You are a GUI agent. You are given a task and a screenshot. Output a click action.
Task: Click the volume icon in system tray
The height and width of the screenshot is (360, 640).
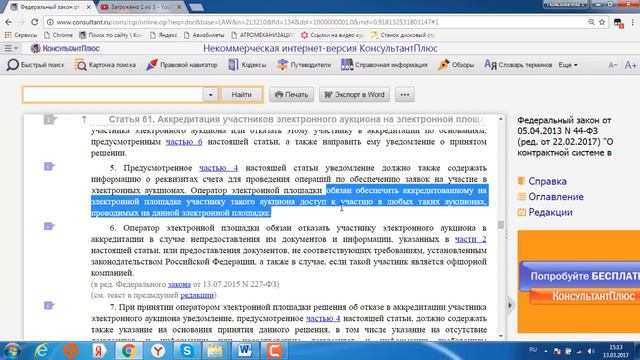591,351
